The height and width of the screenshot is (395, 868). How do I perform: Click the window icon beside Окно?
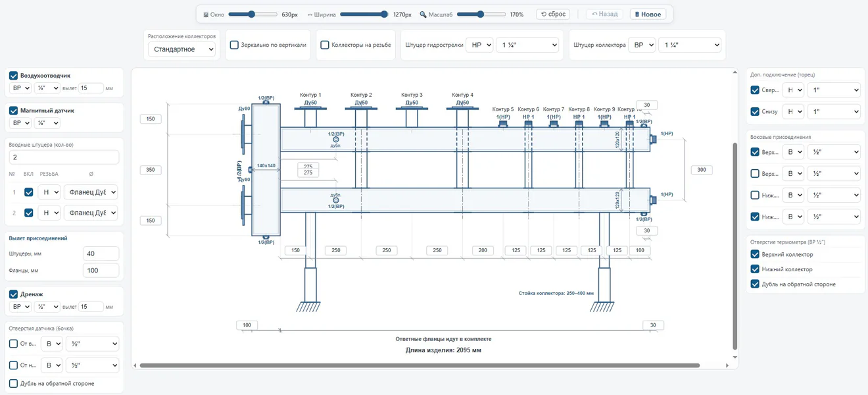[206, 14]
